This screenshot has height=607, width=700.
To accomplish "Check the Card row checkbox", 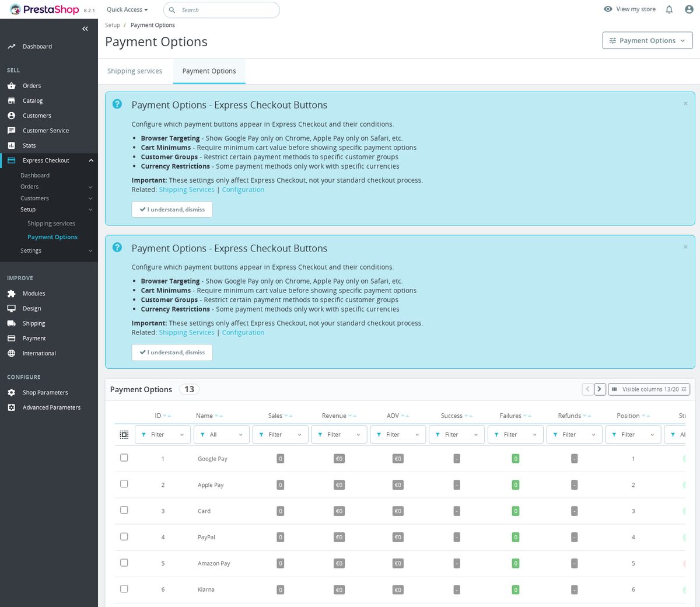I will pos(124,510).
